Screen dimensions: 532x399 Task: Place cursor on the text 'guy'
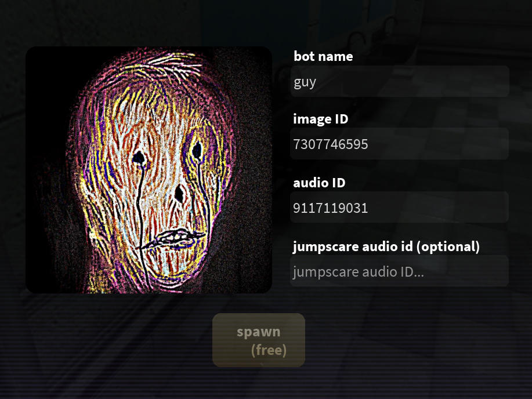point(305,82)
